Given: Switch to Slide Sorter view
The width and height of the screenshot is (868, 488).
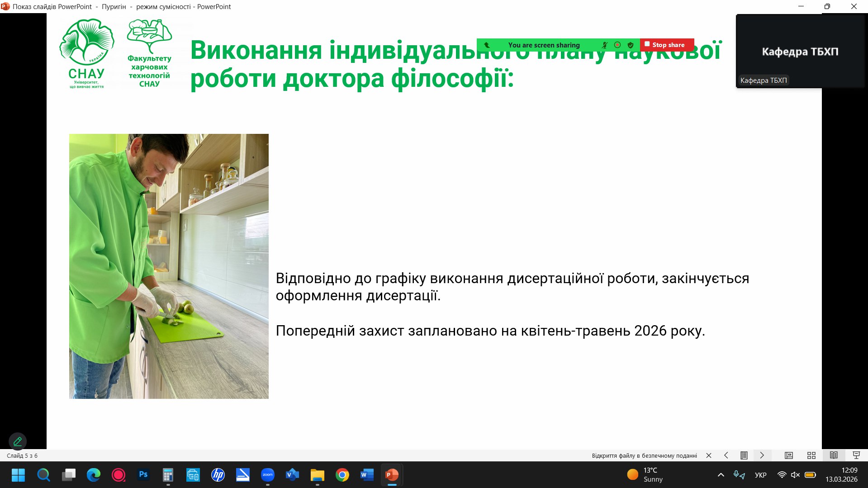Looking at the screenshot, I should click(x=811, y=455).
